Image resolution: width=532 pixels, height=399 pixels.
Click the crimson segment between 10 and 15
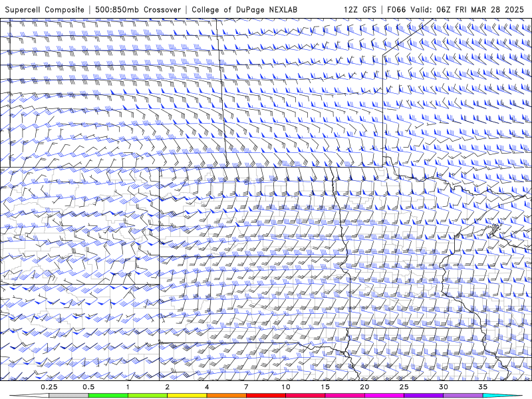click(305, 396)
